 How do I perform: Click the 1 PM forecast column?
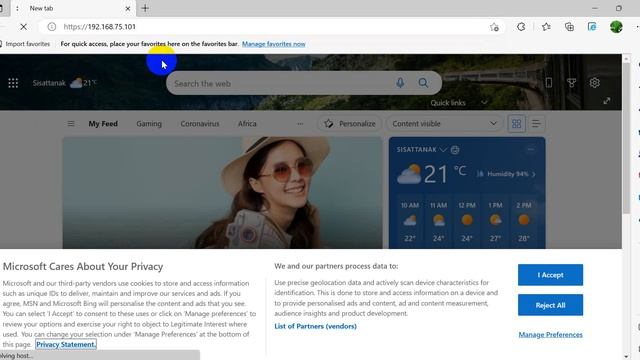coord(495,222)
